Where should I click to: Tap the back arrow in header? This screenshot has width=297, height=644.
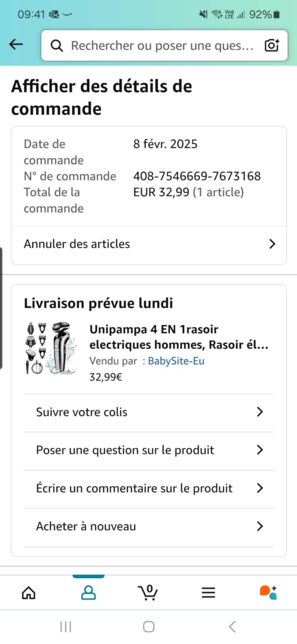pyautogui.click(x=16, y=45)
